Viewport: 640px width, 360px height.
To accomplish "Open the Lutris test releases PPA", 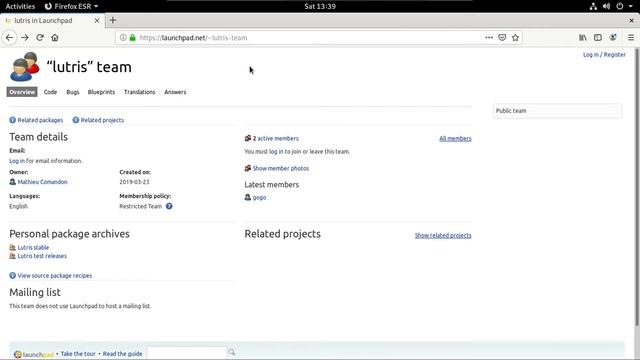I will [42, 256].
